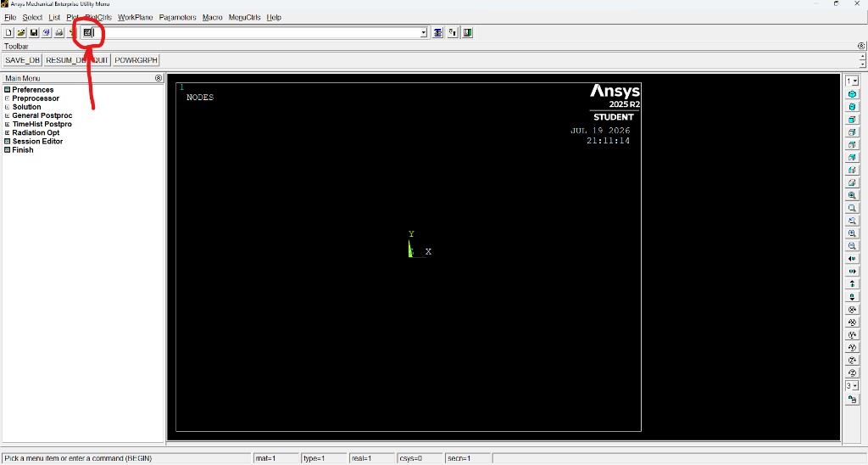Switch to Left view
The height and width of the screenshot is (465, 868).
coord(852,171)
